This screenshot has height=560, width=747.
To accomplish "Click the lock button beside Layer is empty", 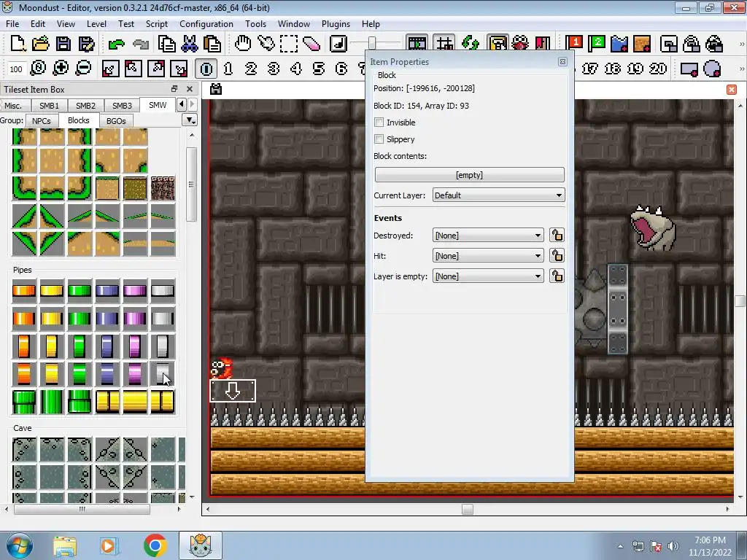I will tap(557, 276).
